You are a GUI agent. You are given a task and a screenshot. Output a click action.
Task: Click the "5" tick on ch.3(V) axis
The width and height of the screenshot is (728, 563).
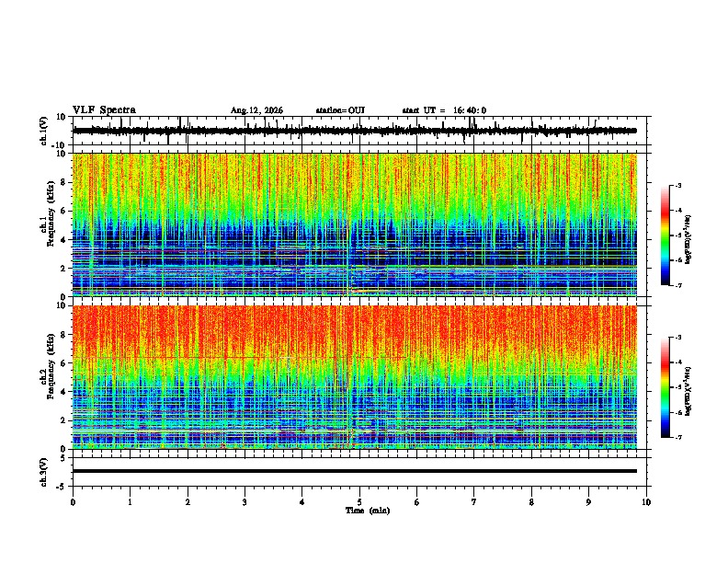click(x=63, y=458)
